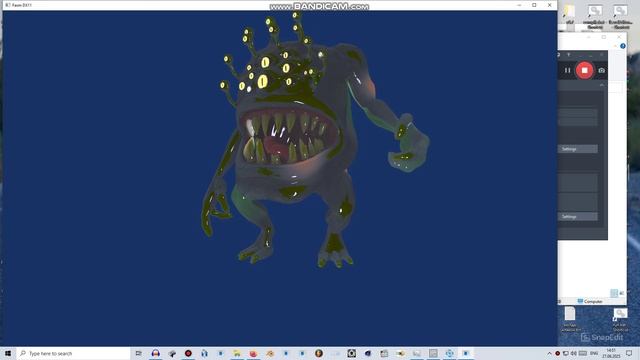640x360 pixels.
Task: Open the blue gear-shaped taskbar icon
Action: pyautogui.click(x=449, y=353)
